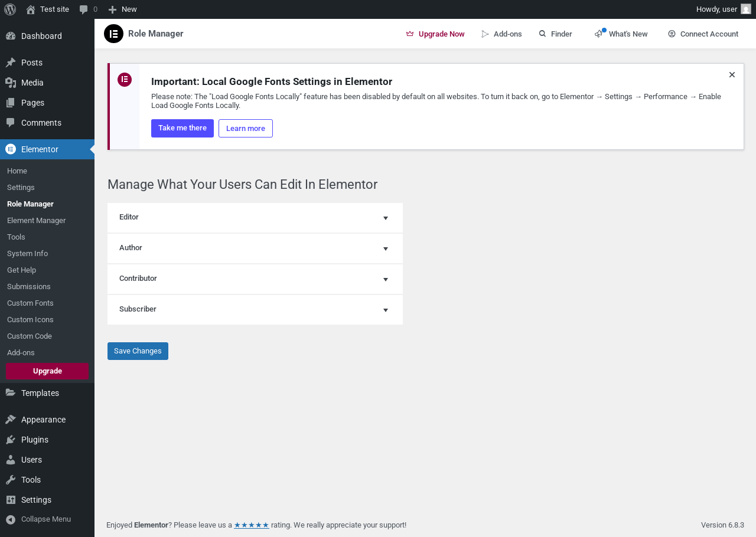Click the Version 6.8.3 footer text
The height and width of the screenshot is (537, 756).
click(722, 525)
